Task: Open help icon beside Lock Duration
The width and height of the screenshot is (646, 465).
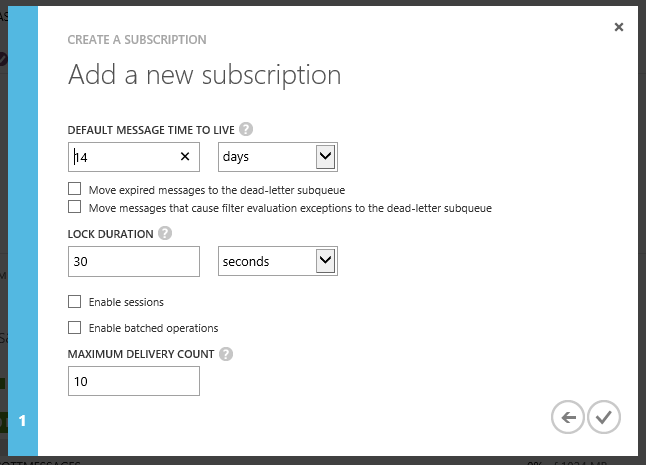Action: click(x=165, y=233)
